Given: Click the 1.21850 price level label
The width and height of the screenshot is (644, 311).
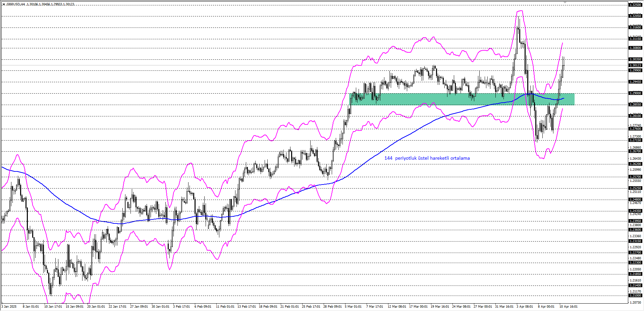Looking at the screenshot, I should pos(635,274).
